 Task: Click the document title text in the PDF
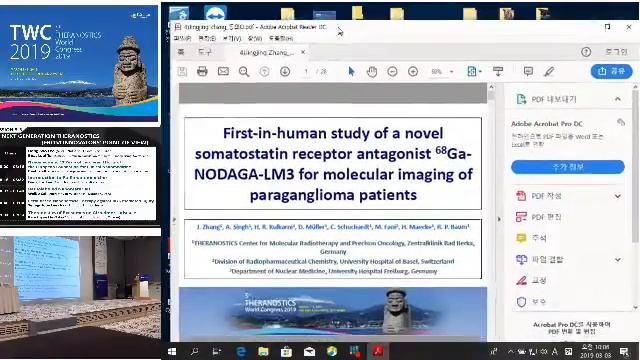point(333,164)
